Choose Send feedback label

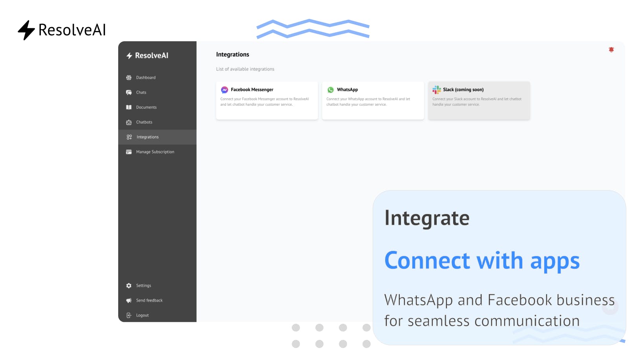coord(149,301)
